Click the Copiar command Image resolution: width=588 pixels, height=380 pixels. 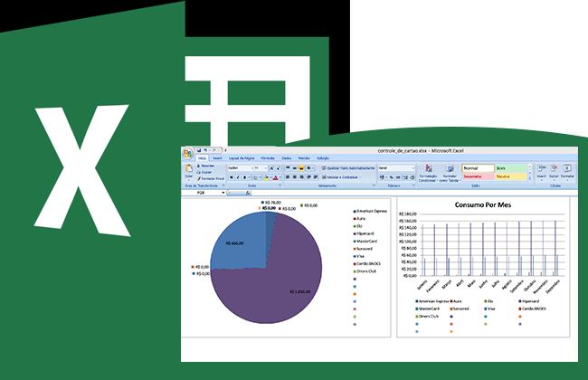204,172
